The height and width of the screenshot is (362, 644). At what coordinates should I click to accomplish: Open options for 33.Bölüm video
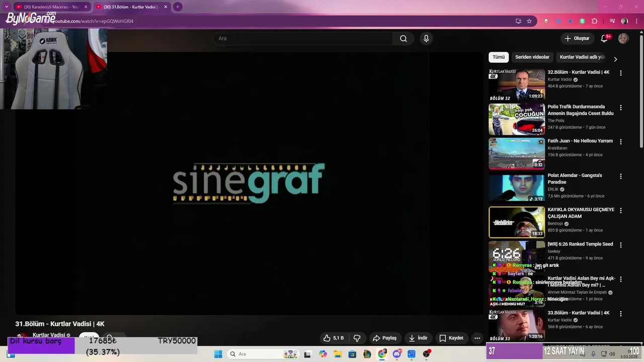pos(620,314)
